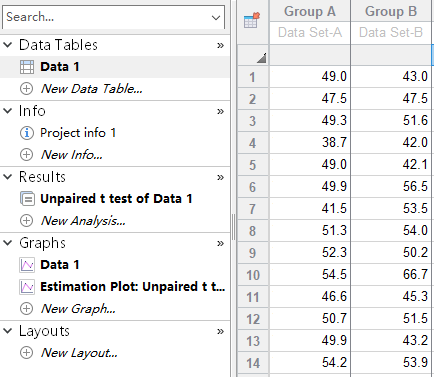Click Group A cell 52.3
The image size is (434, 377).
(x=310, y=253)
